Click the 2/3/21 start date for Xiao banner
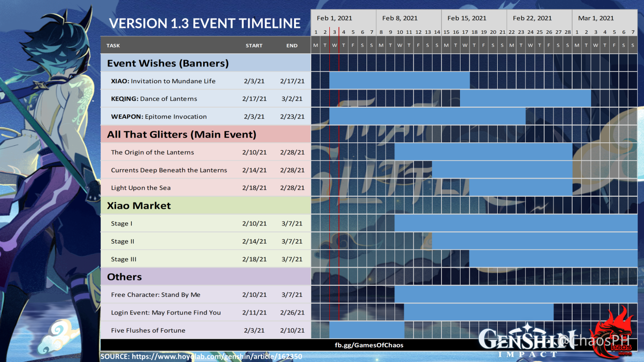644x362 pixels. [254, 81]
